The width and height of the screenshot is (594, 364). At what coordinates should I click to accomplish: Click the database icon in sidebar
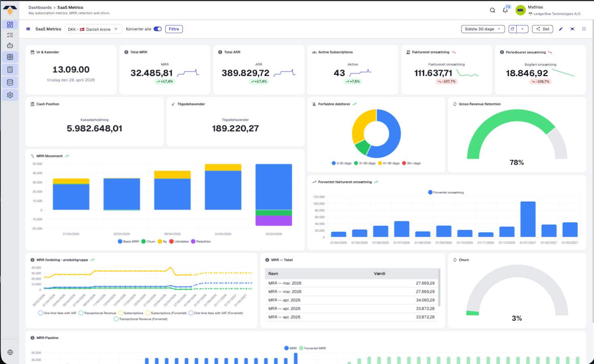[x=10, y=83]
